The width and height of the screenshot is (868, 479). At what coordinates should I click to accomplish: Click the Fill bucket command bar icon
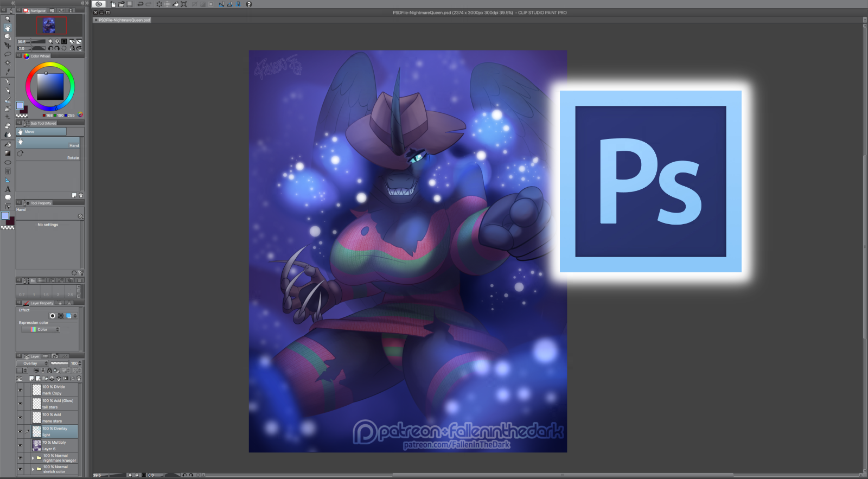point(176,4)
